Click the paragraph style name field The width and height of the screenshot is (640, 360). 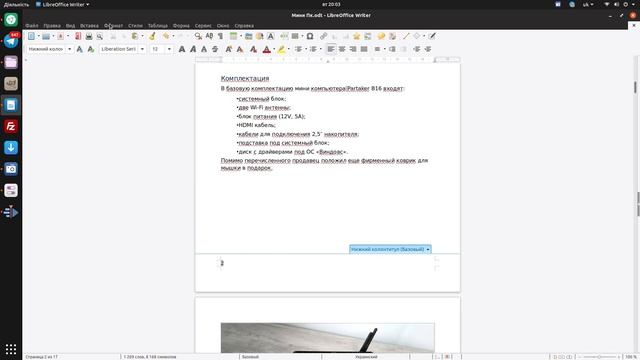(46, 49)
